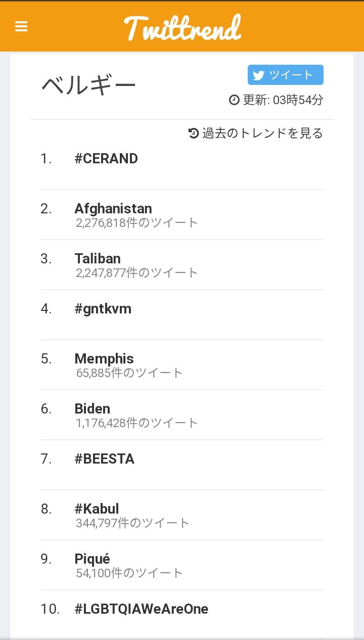
Task: Click the 更新: 03時54分 update time text
Action: point(283,100)
